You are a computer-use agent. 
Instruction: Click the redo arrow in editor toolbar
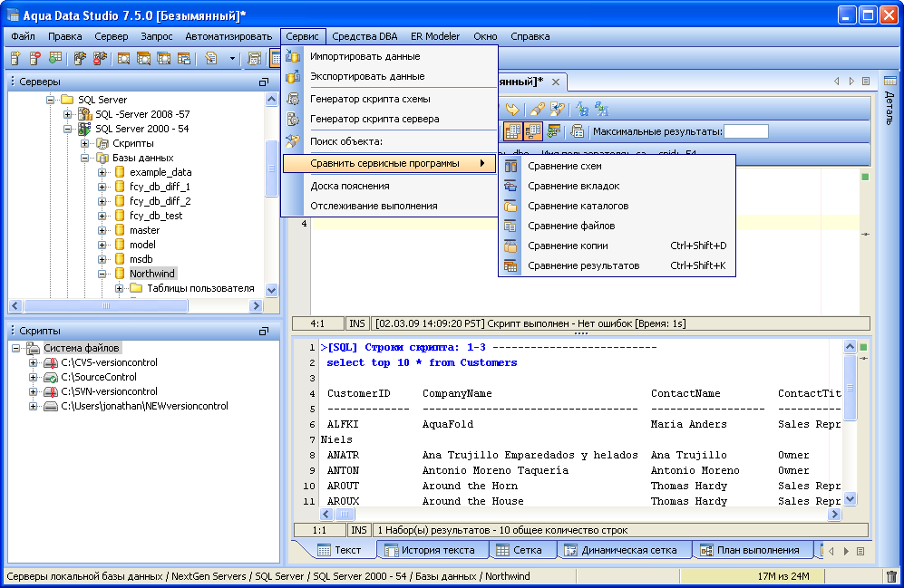(512, 109)
